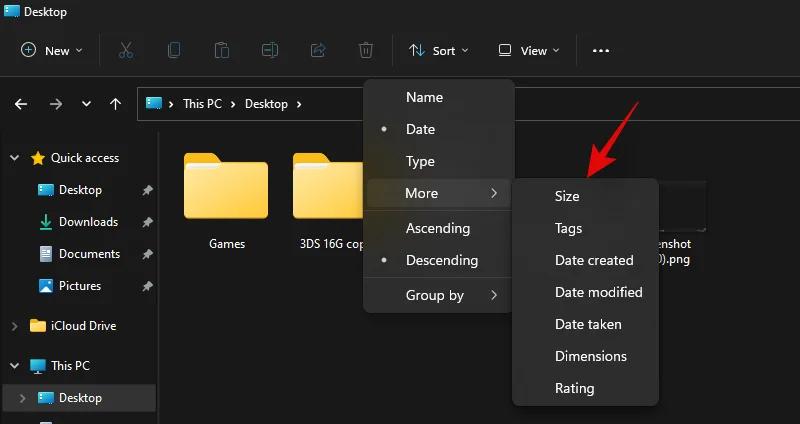The width and height of the screenshot is (800, 424).
Task: Select Dimensions in the submenu
Action: 585,357
